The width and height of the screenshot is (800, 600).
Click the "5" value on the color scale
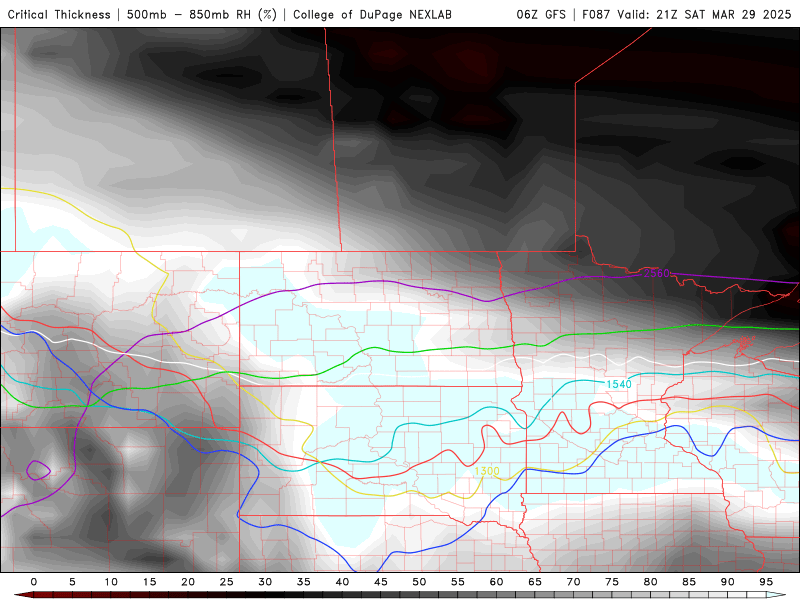click(x=72, y=582)
